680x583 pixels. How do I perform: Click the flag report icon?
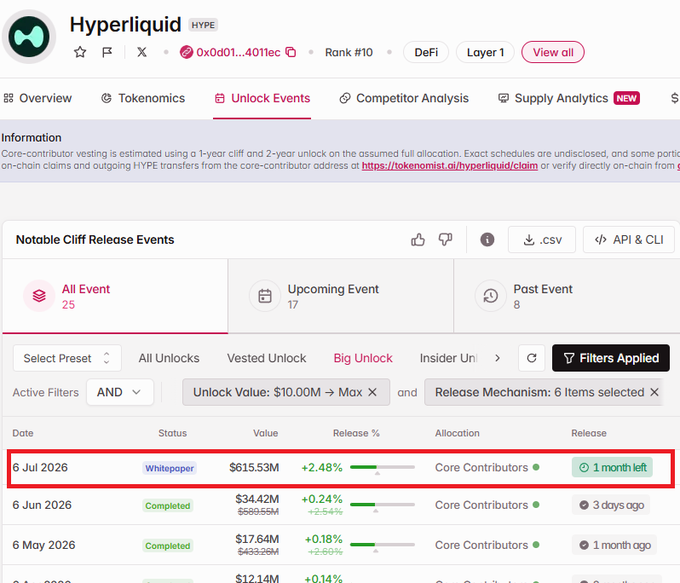coord(107,52)
